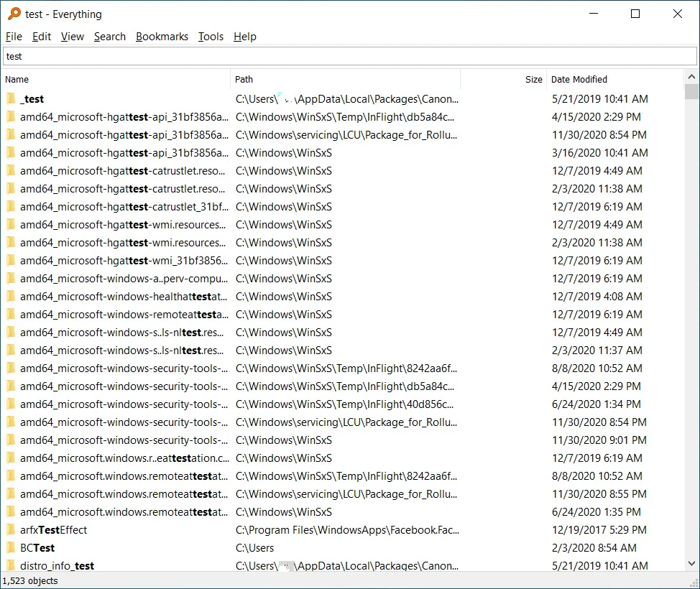This screenshot has height=589, width=700.
Task: Open the Tools menu
Action: (211, 37)
